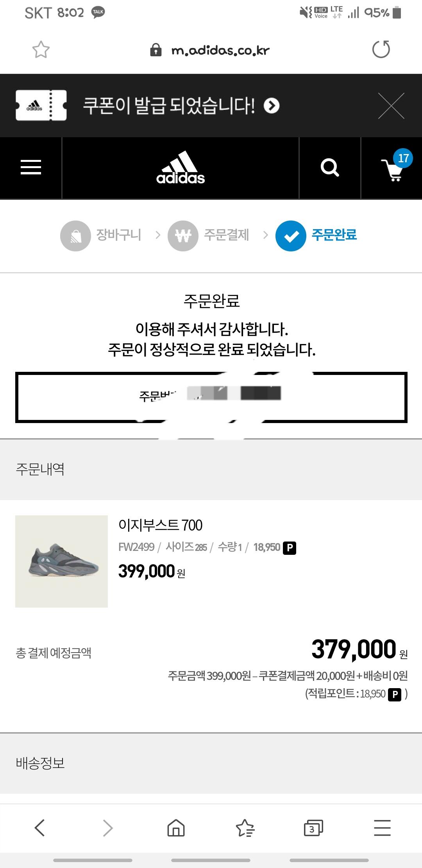Screen dimensions: 422x868
Task: Go to browser home page
Action: [x=176, y=827]
